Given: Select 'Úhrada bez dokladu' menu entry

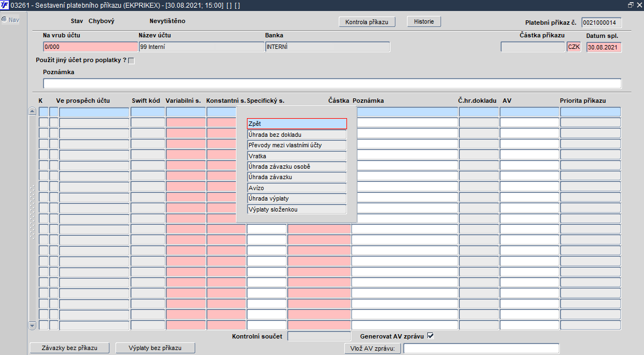Looking at the screenshot, I should pos(297,135).
